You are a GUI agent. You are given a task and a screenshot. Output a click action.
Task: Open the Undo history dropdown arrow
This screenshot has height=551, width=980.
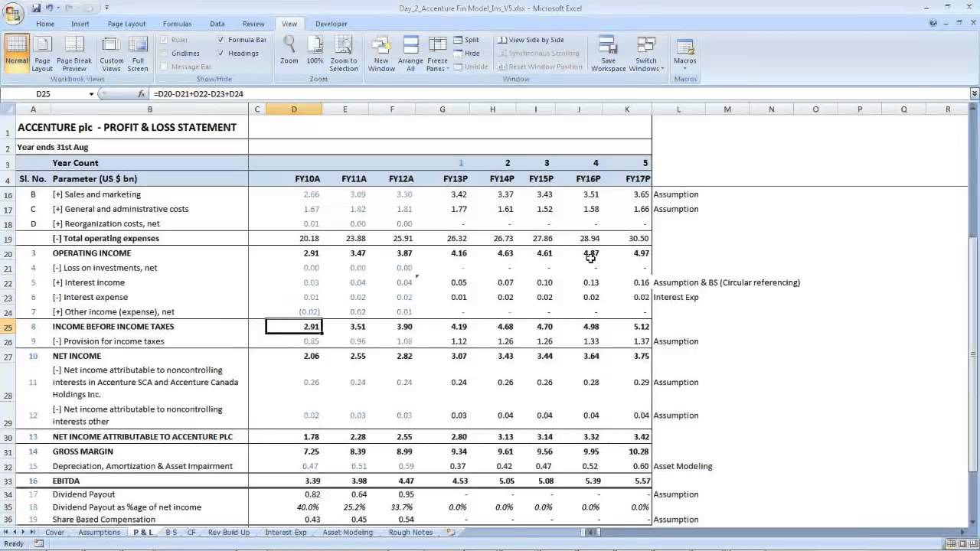[x=60, y=8]
